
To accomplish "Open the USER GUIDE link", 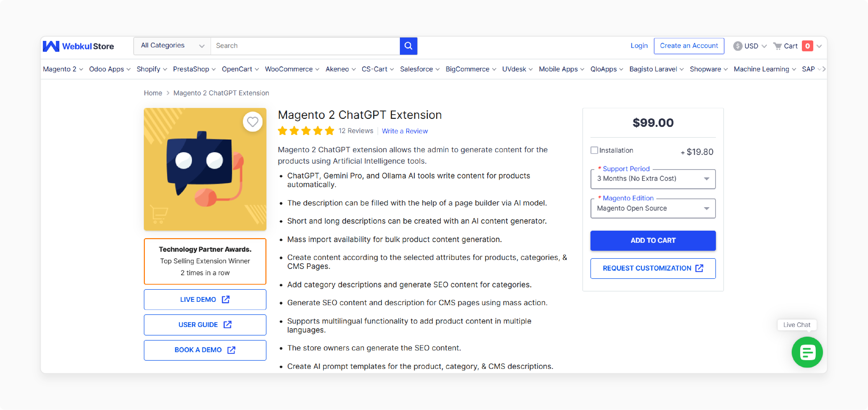I will tap(205, 325).
